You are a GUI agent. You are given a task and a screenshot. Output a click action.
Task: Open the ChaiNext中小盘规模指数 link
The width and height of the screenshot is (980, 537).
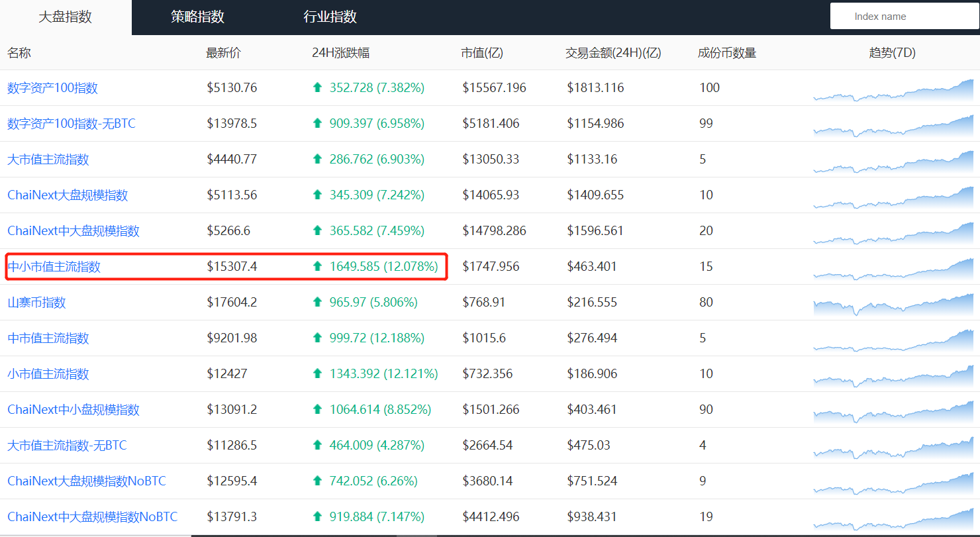pos(73,410)
